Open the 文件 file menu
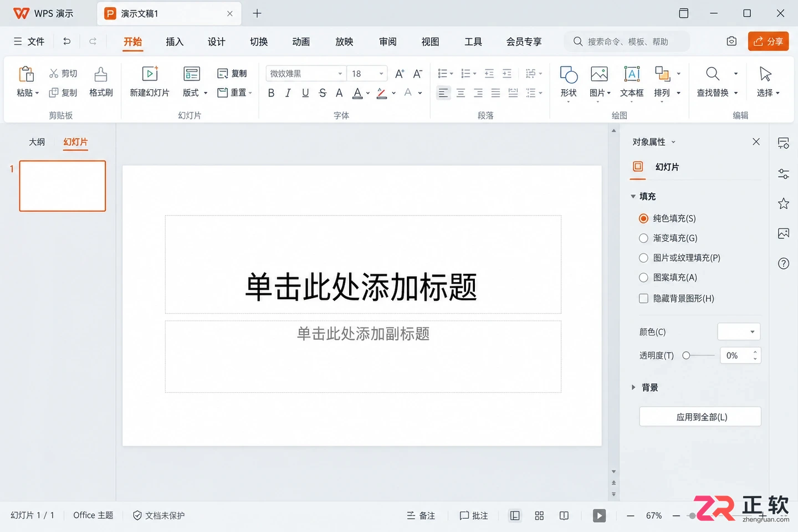This screenshot has width=798, height=532. coord(29,42)
